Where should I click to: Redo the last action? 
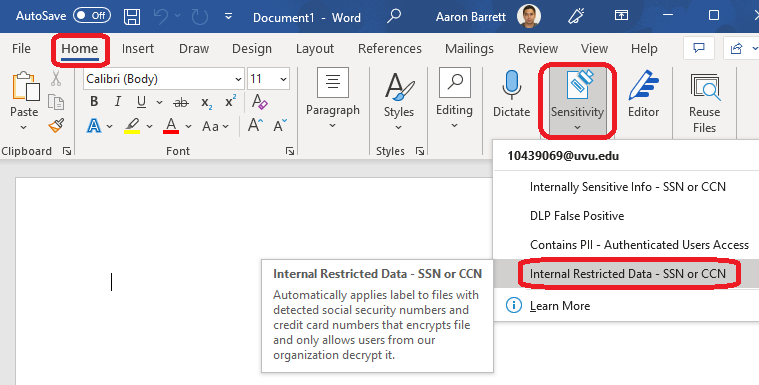(199, 17)
